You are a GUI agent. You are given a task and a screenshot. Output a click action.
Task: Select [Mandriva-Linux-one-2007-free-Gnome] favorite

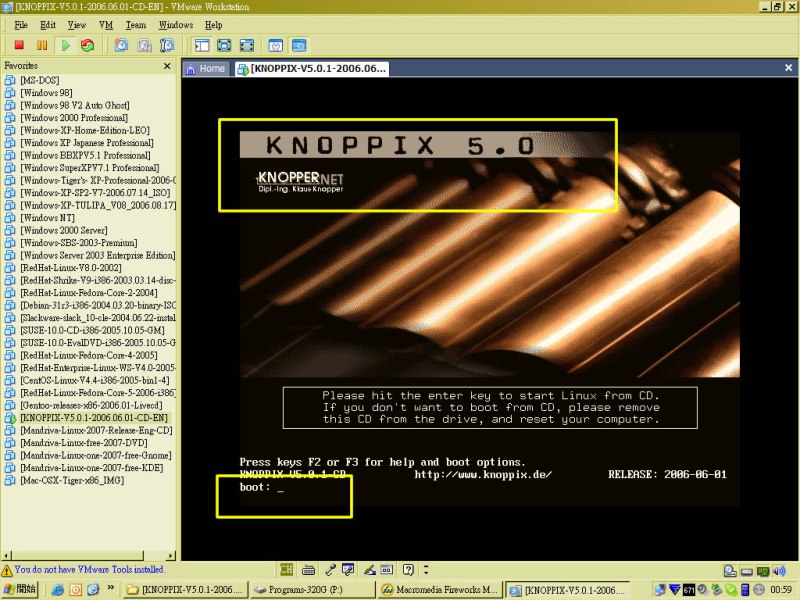(96, 455)
